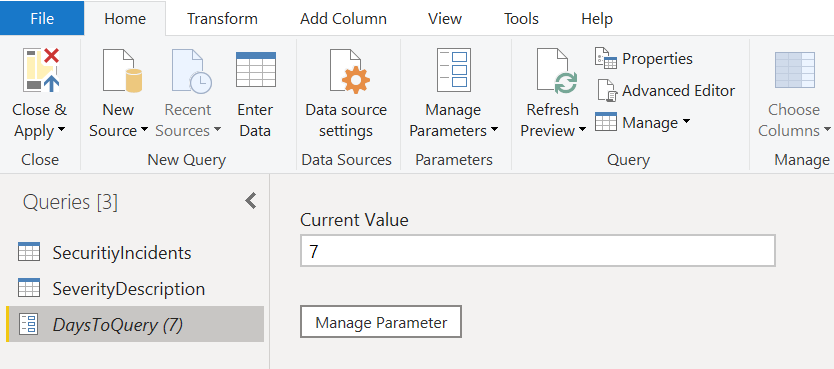Expand the New Source dropdown arrow

tap(144, 130)
